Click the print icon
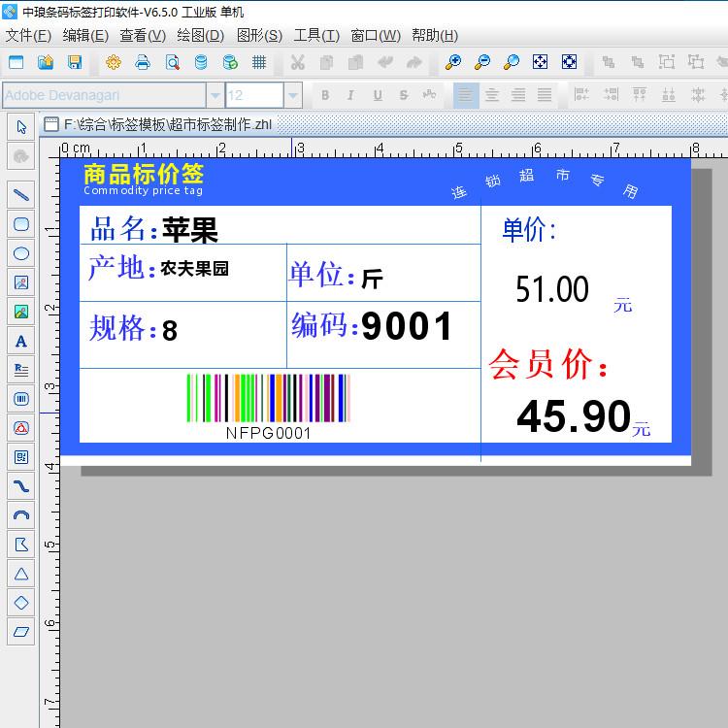 (x=143, y=62)
